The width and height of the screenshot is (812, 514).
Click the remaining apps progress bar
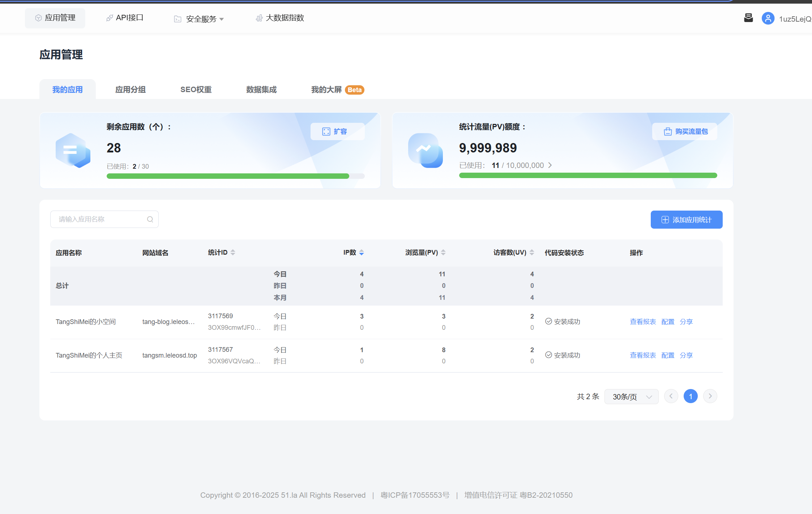235,176
